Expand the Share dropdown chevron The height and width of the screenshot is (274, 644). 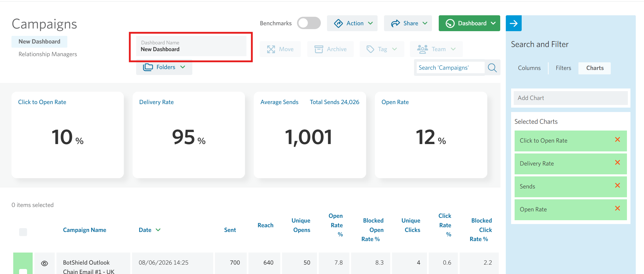click(425, 23)
